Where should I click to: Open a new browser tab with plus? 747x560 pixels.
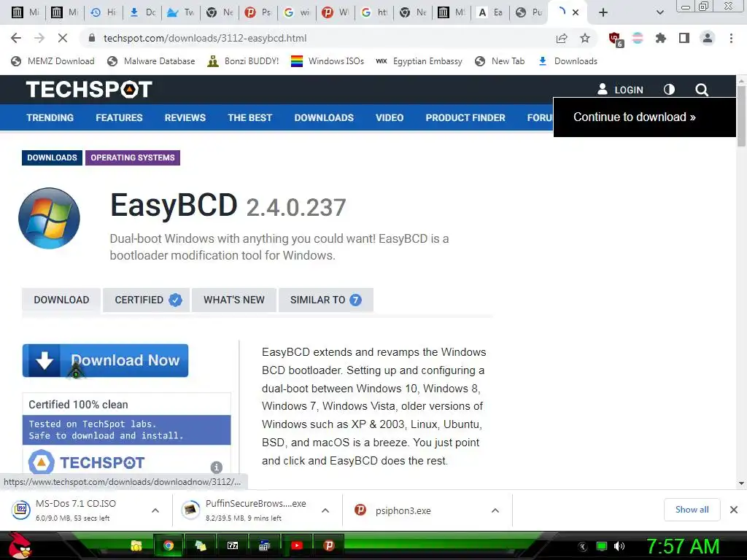click(603, 12)
